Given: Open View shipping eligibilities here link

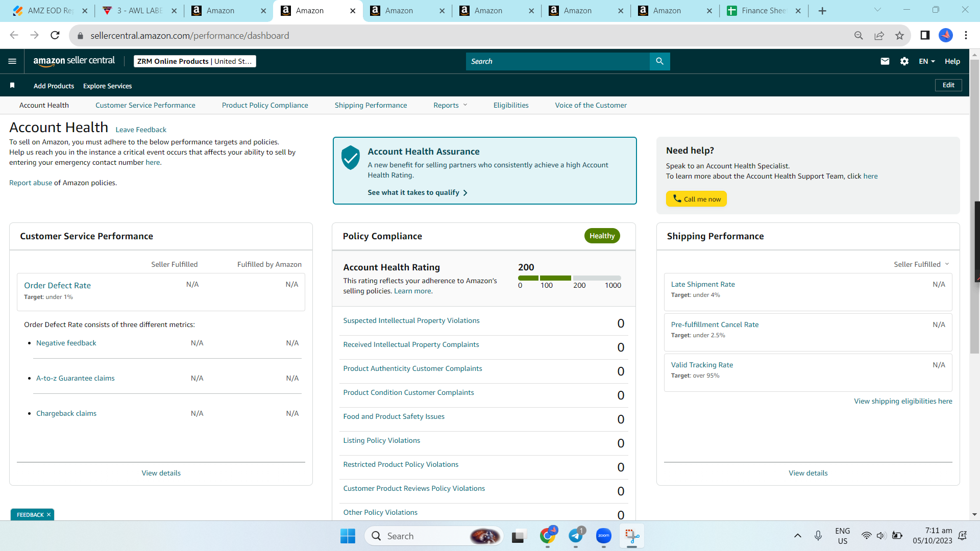Looking at the screenshot, I should click(x=903, y=401).
